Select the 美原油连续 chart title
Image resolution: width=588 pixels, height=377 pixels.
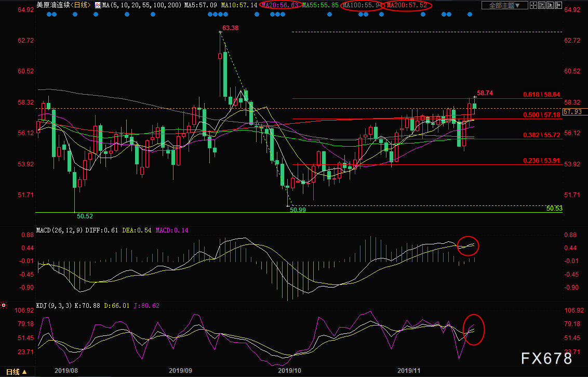(53, 5)
